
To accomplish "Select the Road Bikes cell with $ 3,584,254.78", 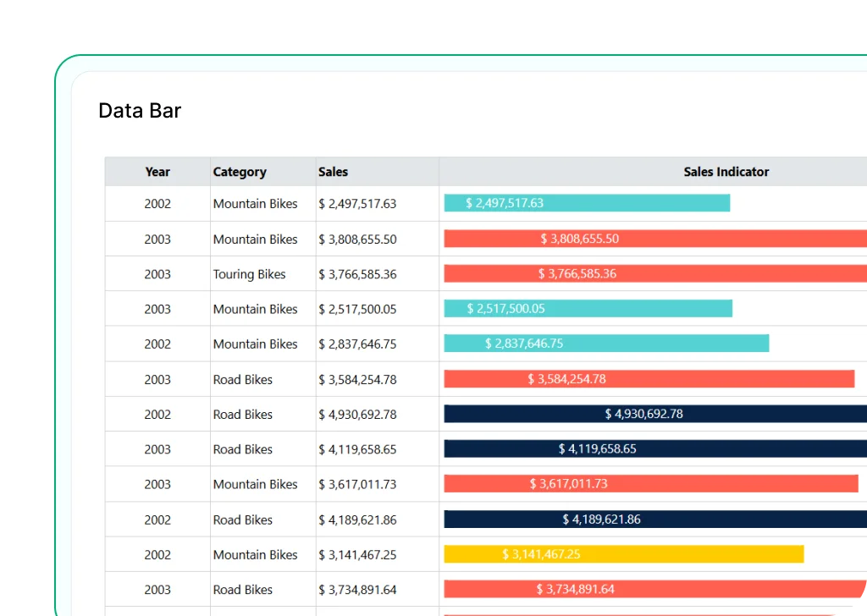I will click(242, 379).
